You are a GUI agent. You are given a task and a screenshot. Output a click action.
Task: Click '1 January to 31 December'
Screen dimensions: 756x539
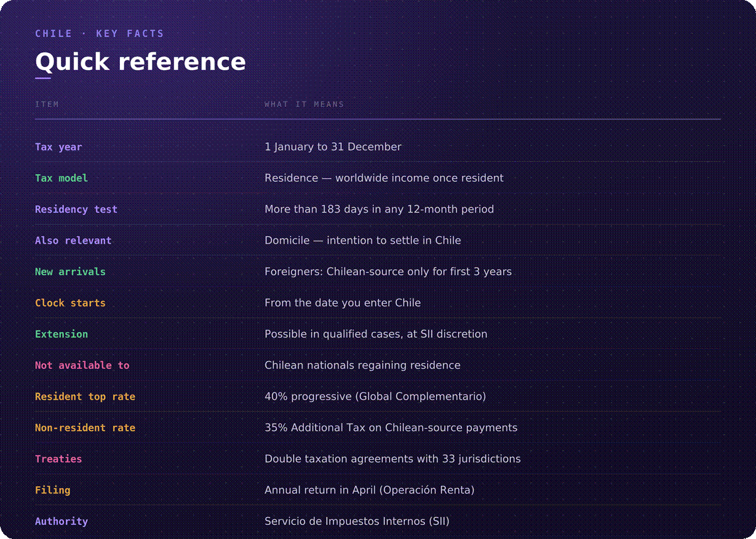click(333, 147)
